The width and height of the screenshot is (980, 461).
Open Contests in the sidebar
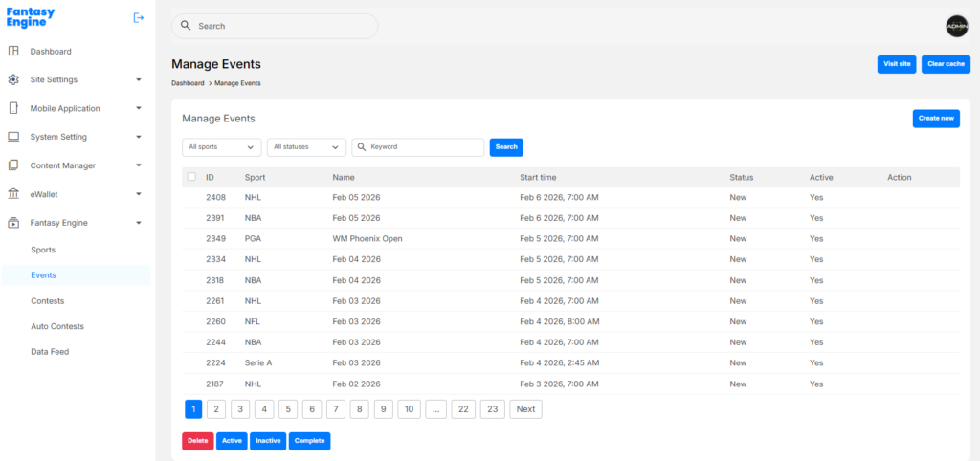[48, 300]
